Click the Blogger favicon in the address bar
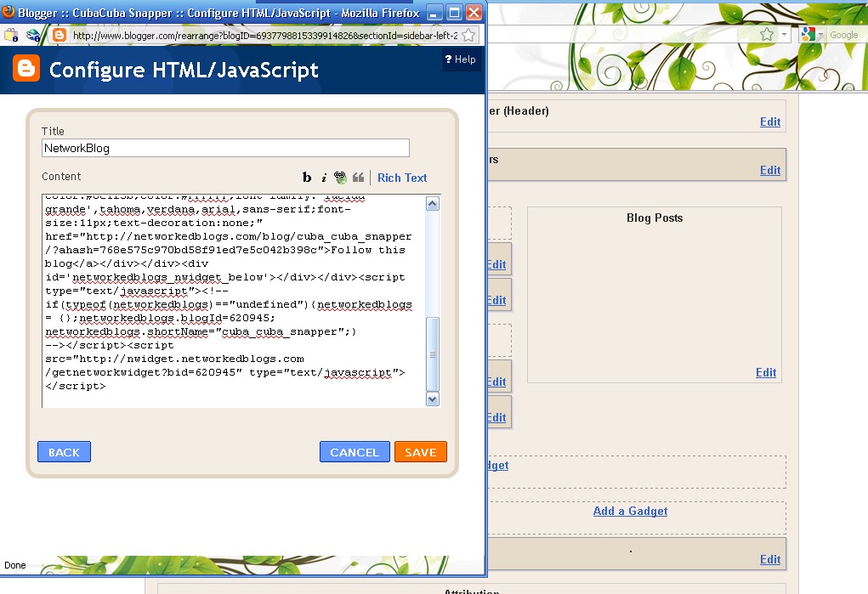Screen dimensions: 868x594 pos(60,35)
